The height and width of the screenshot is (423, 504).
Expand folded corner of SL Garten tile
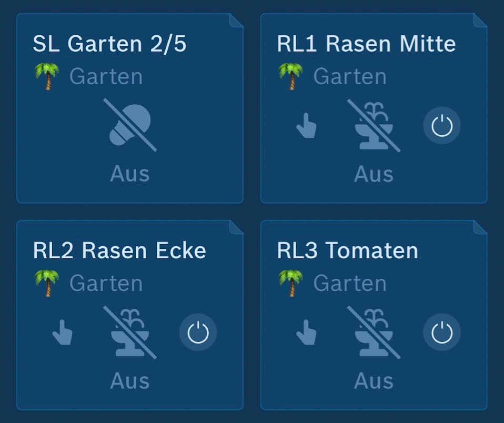(x=236, y=20)
